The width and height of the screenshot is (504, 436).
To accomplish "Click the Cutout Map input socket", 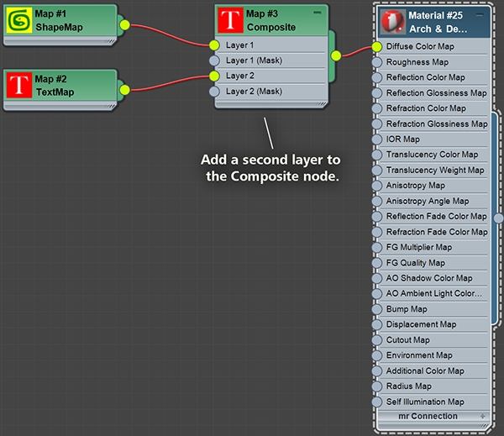I will (x=377, y=340).
